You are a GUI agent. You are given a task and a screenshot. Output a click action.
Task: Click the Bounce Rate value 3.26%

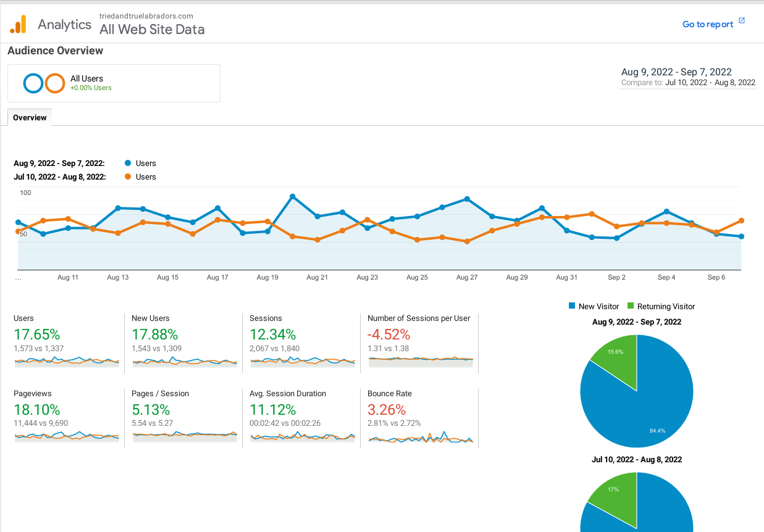coord(387,410)
